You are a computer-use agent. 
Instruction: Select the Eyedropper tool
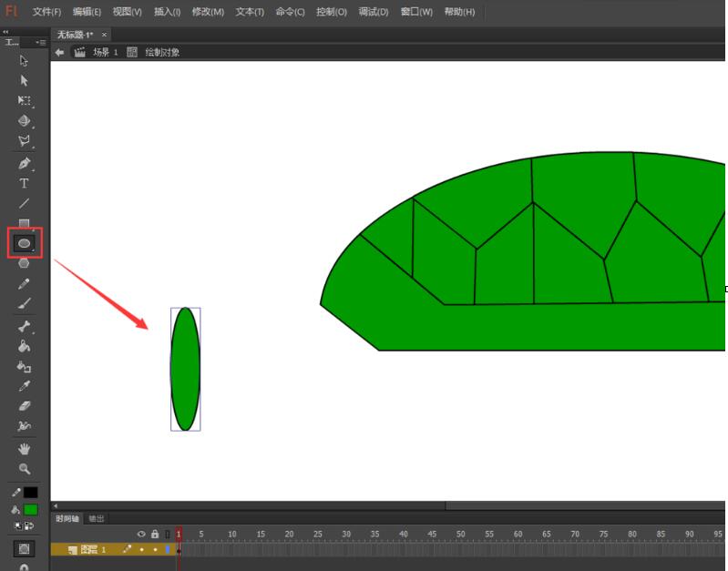coord(24,386)
